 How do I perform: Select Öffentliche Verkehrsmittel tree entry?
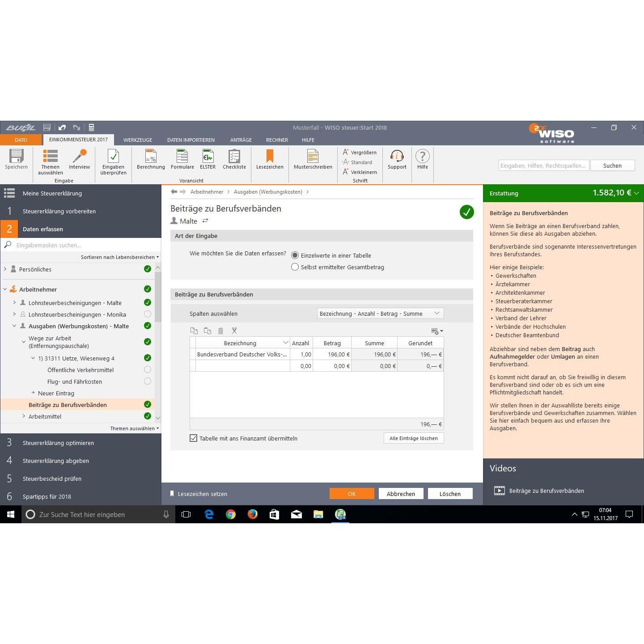tap(80, 370)
